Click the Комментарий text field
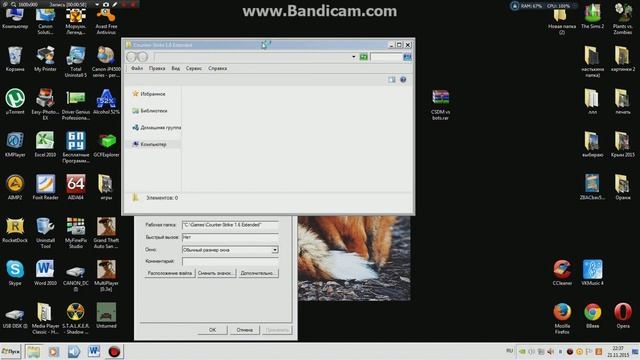 (230, 261)
